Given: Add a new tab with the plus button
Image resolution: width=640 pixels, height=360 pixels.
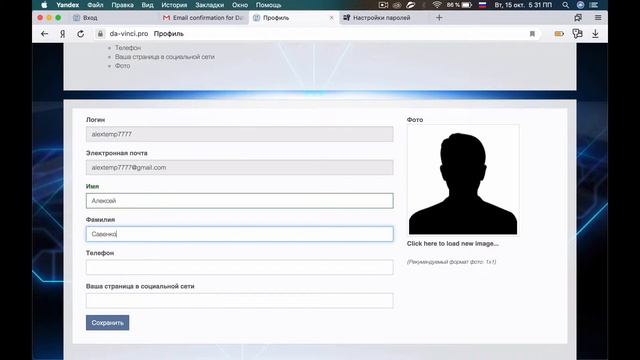Looking at the screenshot, I should tap(439, 18).
